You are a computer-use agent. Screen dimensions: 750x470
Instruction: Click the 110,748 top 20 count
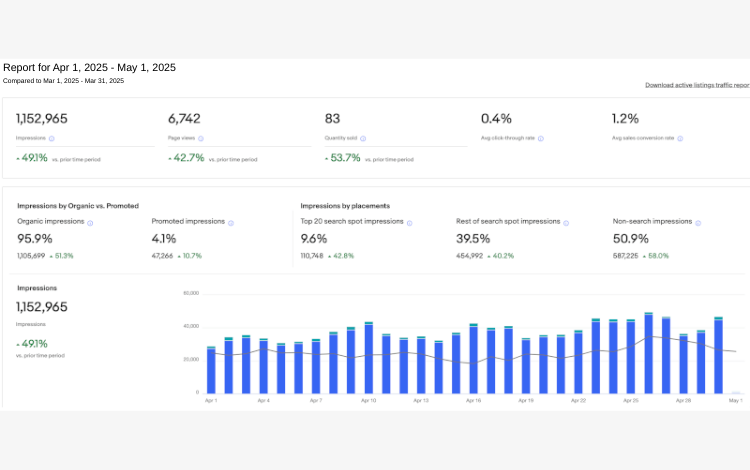312,256
